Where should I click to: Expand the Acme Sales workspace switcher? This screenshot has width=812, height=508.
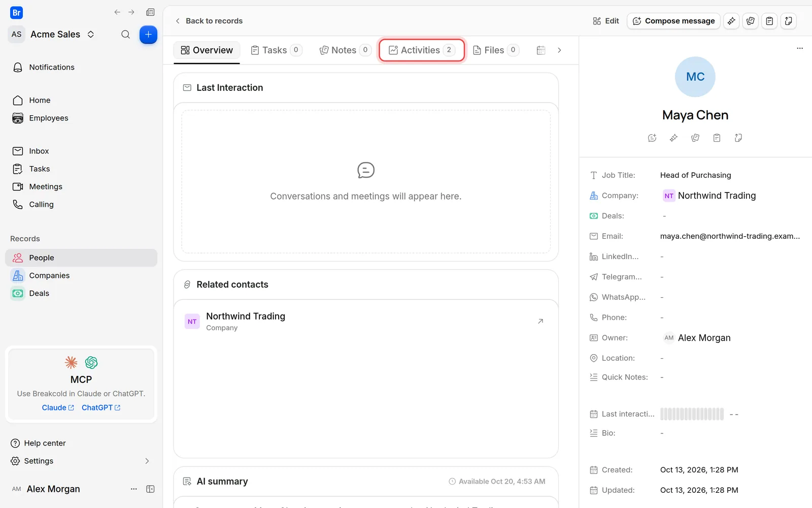coord(91,35)
